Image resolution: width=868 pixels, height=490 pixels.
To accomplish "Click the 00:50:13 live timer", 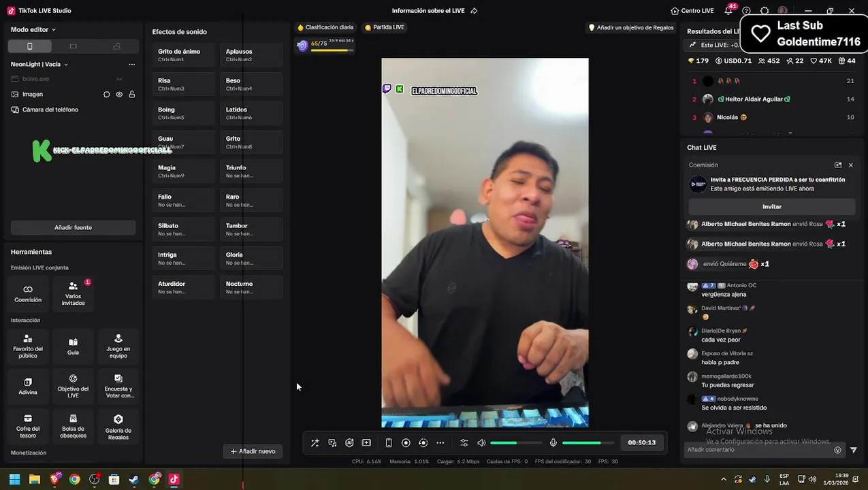I will 641,443.
